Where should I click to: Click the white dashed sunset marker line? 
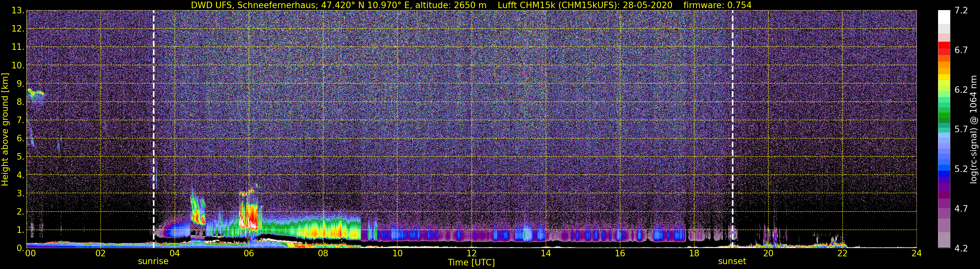click(733, 129)
